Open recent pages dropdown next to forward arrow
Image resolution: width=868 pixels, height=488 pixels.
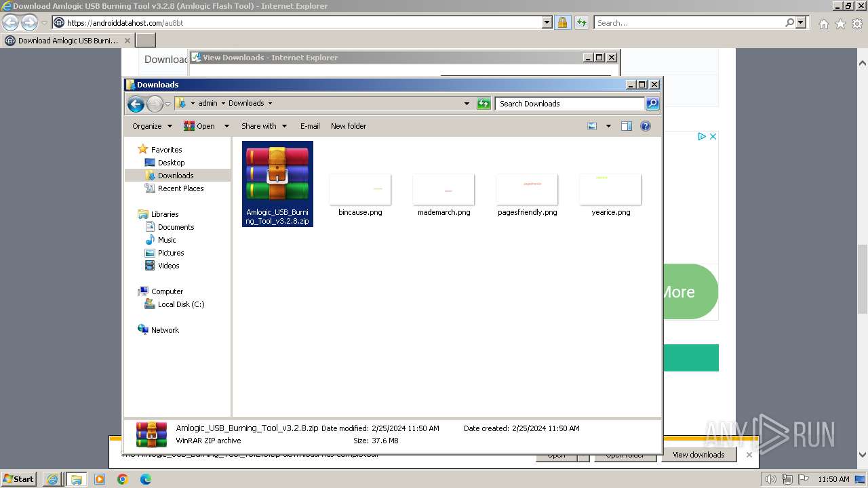pyautogui.click(x=167, y=104)
